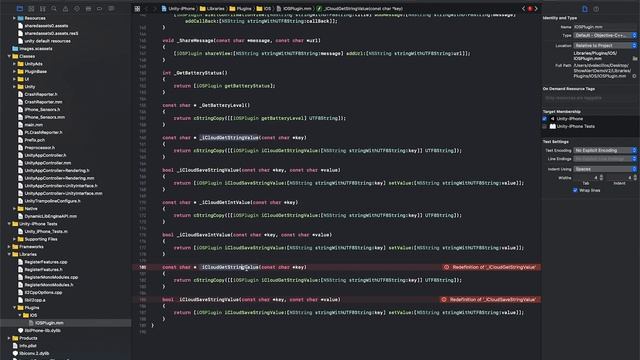Click the Redefinition of '_iCloudSaveStringValue' error banner
The width and height of the screenshot is (640, 360).
tap(490, 300)
